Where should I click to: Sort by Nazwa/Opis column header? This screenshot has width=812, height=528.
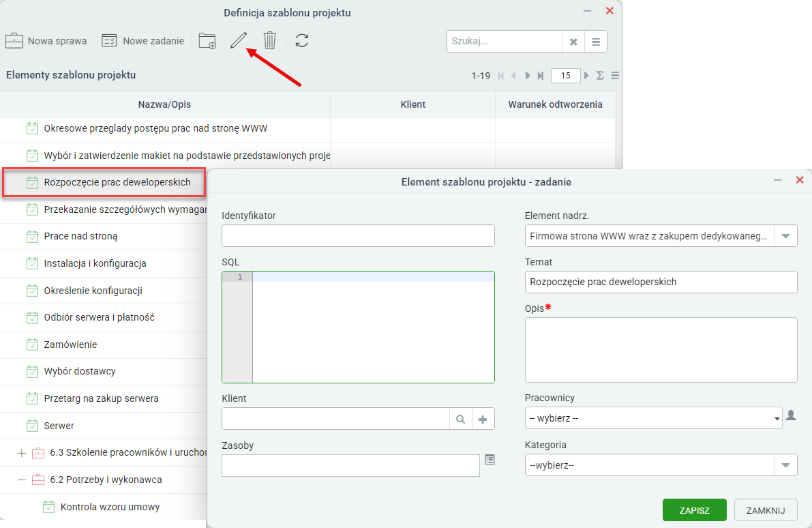pyautogui.click(x=165, y=104)
